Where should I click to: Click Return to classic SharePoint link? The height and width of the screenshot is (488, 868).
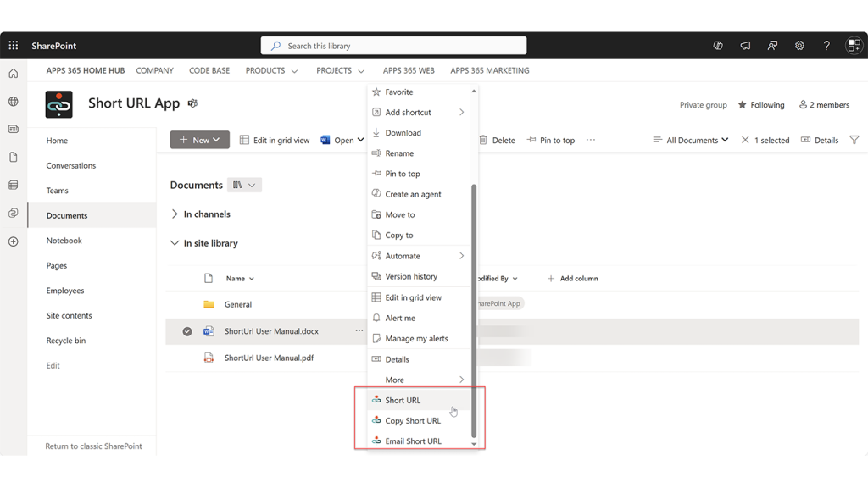tap(93, 446)
